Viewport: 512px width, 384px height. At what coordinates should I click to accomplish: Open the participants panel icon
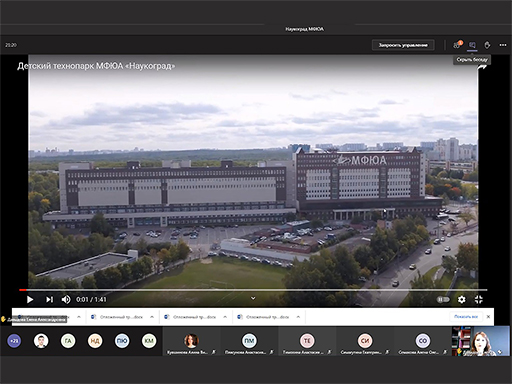[457, 45]
